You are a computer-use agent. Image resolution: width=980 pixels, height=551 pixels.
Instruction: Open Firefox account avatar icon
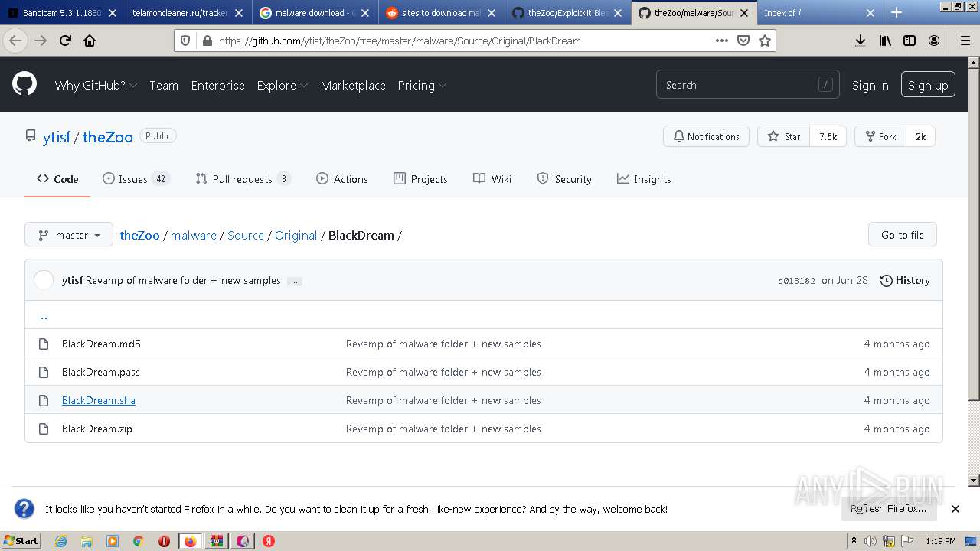pos(934,41)
